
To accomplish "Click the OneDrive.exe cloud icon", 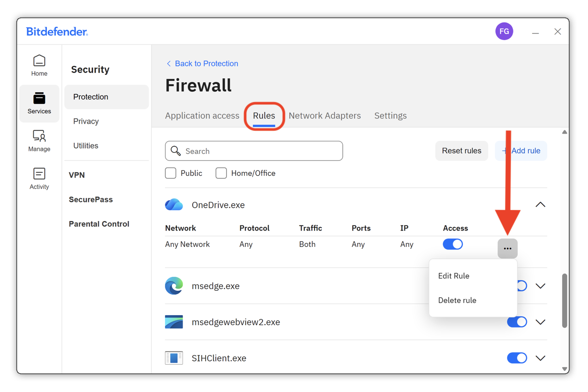I will (174, 205).
